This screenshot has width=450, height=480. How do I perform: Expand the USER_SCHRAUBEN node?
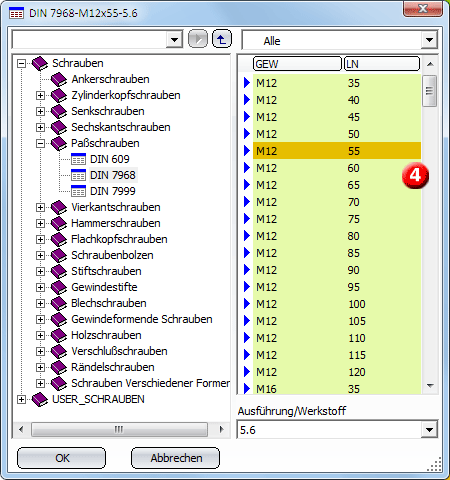[21, 399]
